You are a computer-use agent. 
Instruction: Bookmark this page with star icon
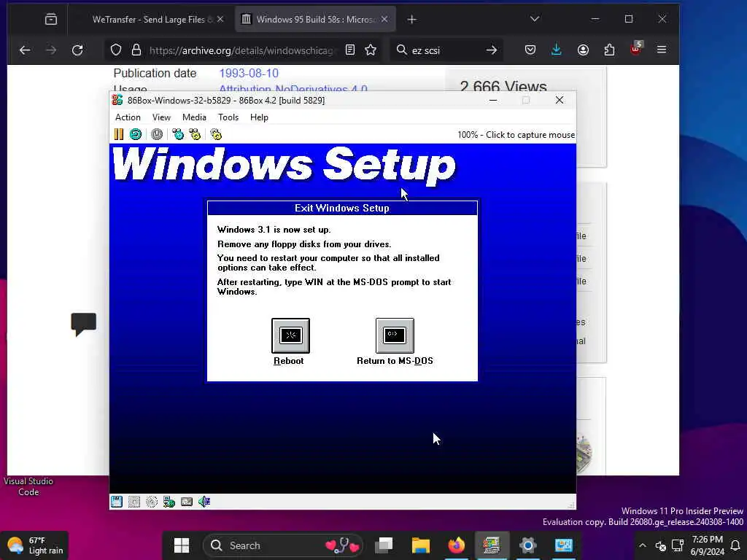371,50
